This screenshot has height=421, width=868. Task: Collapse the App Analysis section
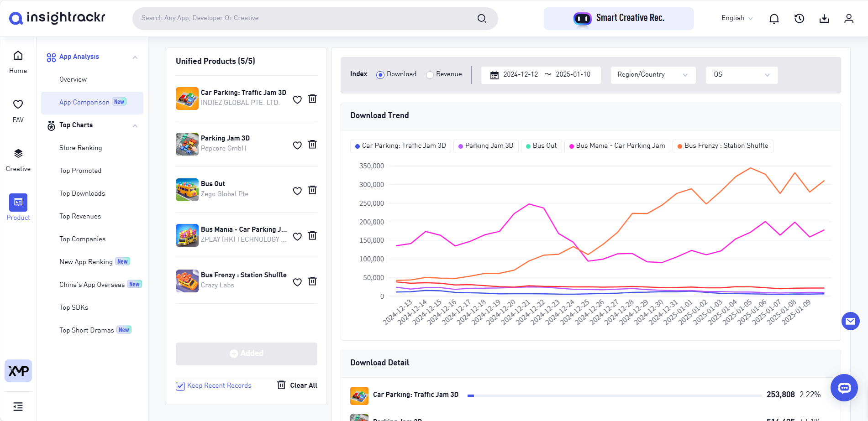[135, 57]
